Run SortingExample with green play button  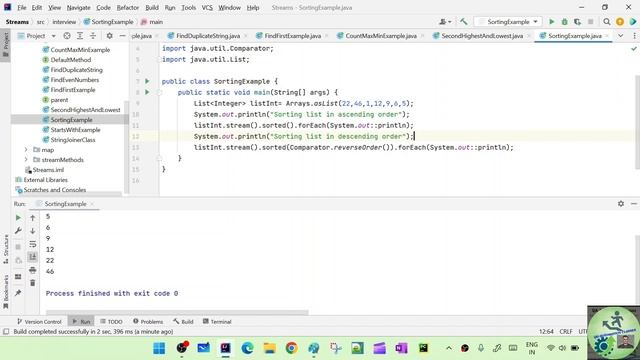551,22
